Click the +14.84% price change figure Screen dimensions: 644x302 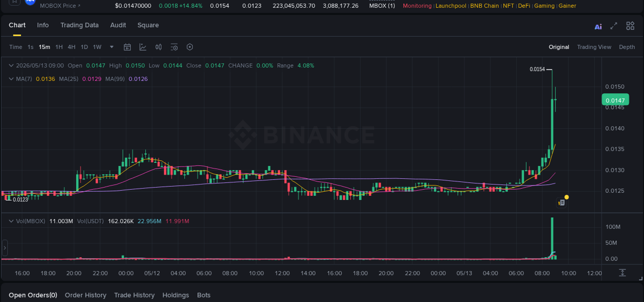pos(191,6)
